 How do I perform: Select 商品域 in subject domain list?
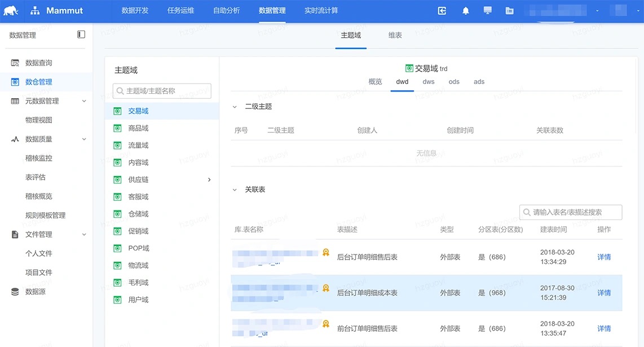click(138, 129)
